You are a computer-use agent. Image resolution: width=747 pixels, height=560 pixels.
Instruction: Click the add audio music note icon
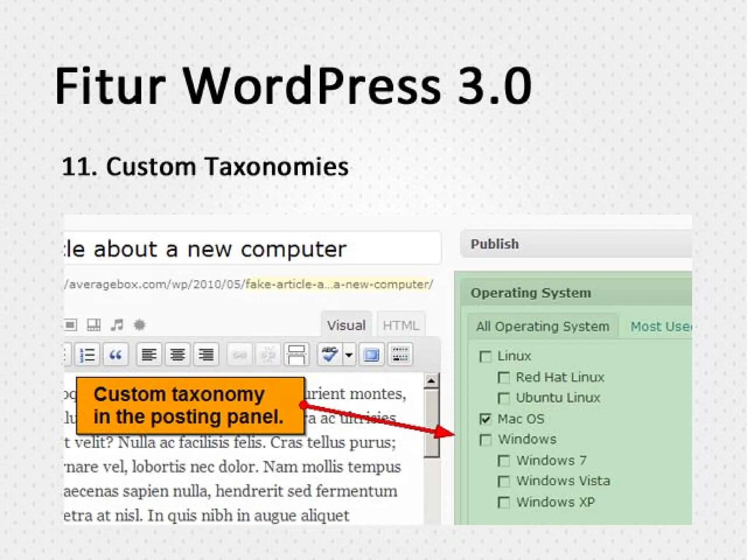[117, 324]
